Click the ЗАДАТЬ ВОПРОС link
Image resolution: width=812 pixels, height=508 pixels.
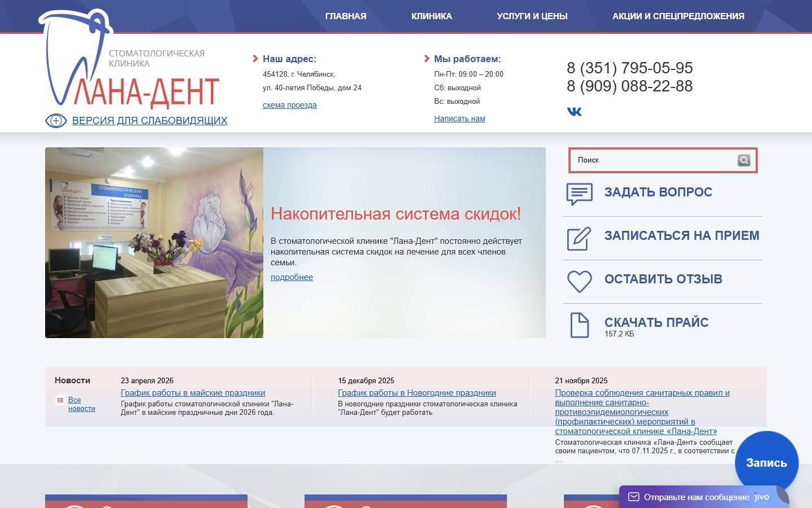[658, 192]
